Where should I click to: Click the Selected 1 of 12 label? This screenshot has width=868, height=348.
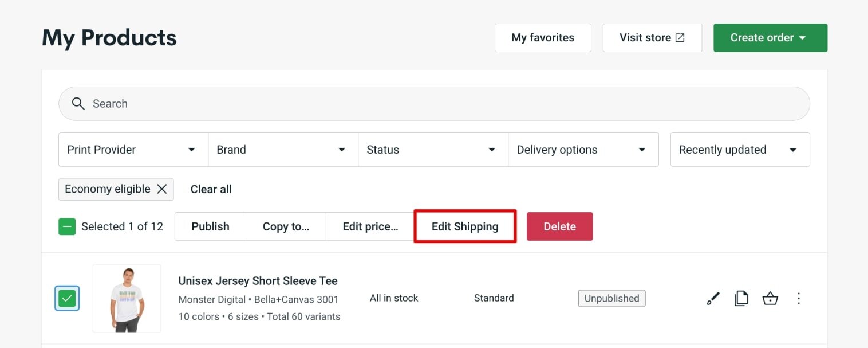[x=122, y=226]
